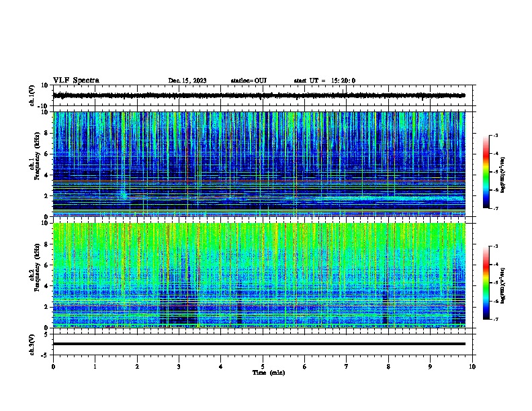Click the "VLF Spectra" title text

tap(76, 81)
